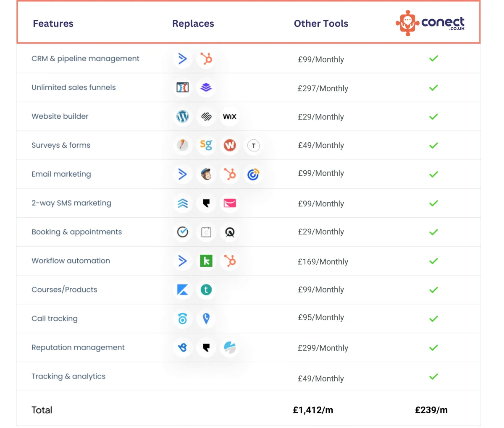504x428 pixels.
Task: Click the Typeform icon beside Surveys & forms
Action: (253, 145)
